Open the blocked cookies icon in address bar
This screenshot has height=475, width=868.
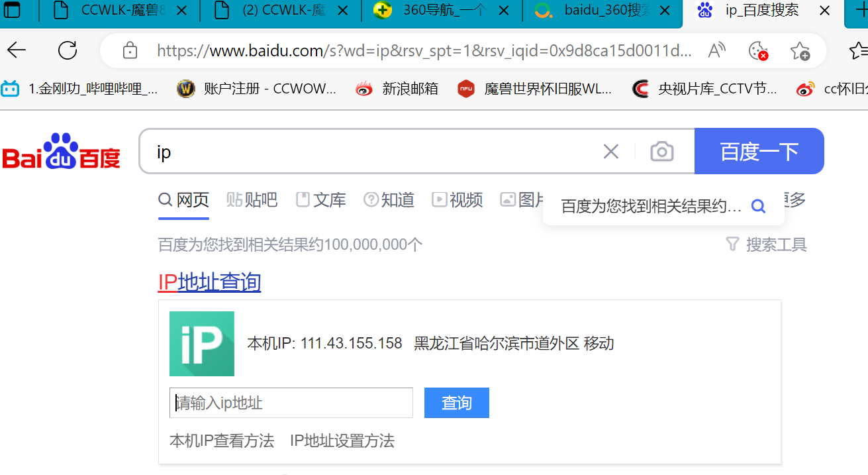tap(757, 50)
